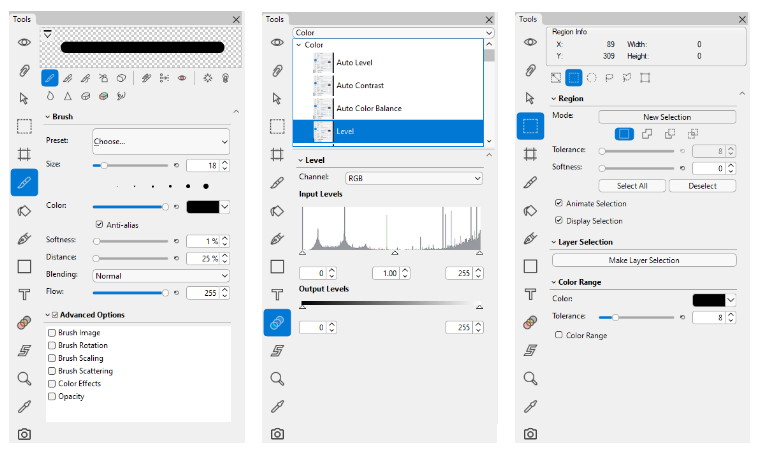Click the brush Size slider

point(130,165)
